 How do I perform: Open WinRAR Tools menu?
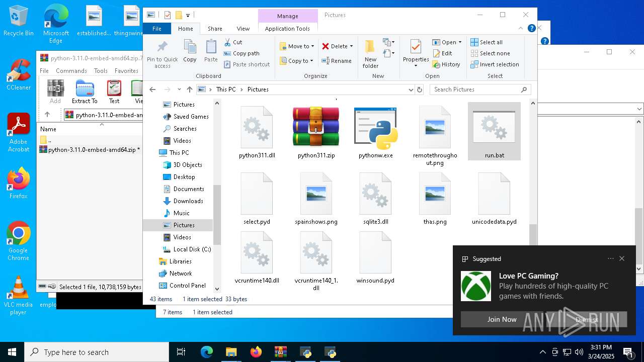tap(101, 71)
